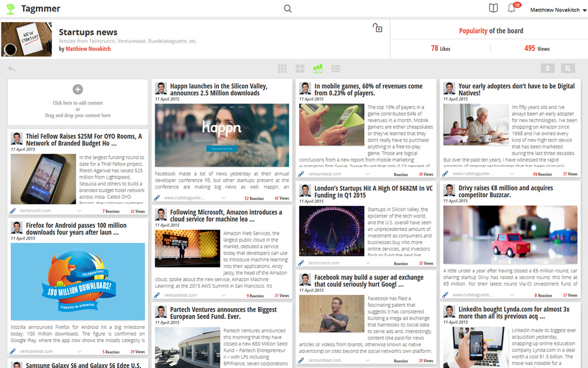Switch to small grid view

(282, 69)
